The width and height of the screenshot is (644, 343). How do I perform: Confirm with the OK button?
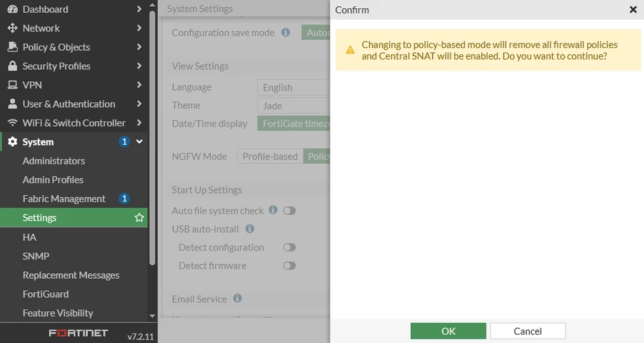coord(448,331)
